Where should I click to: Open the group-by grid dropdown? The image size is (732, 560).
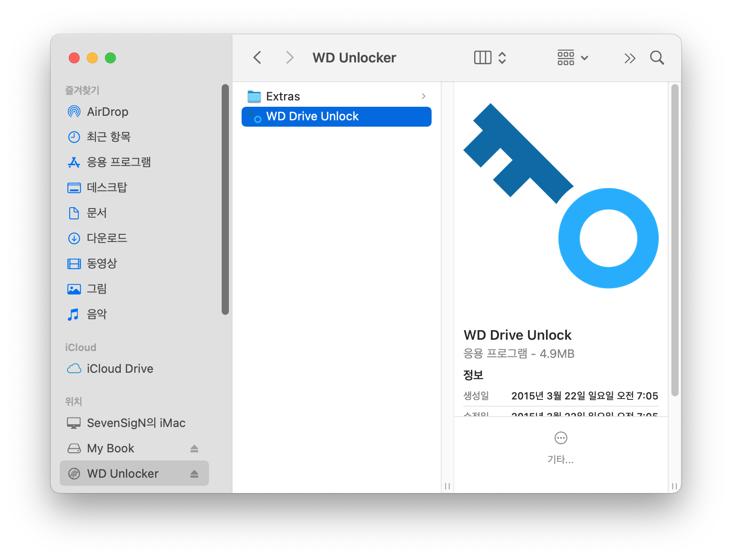572,57
